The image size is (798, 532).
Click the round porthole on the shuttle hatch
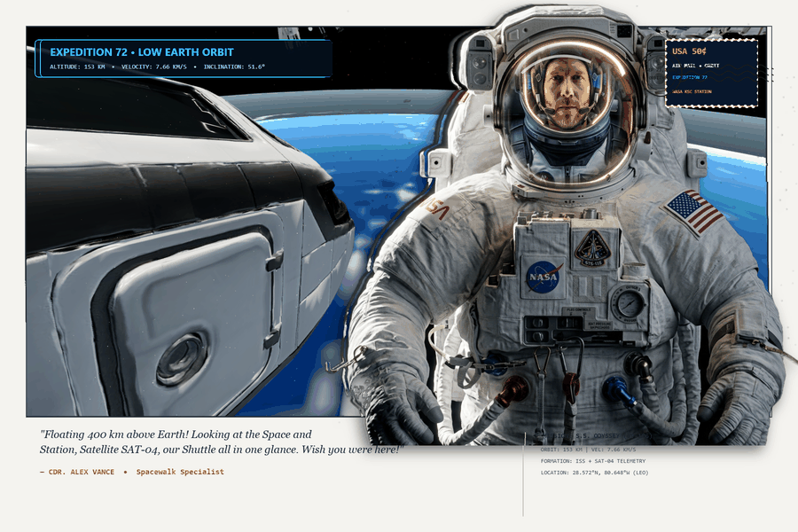coord(182,359)
